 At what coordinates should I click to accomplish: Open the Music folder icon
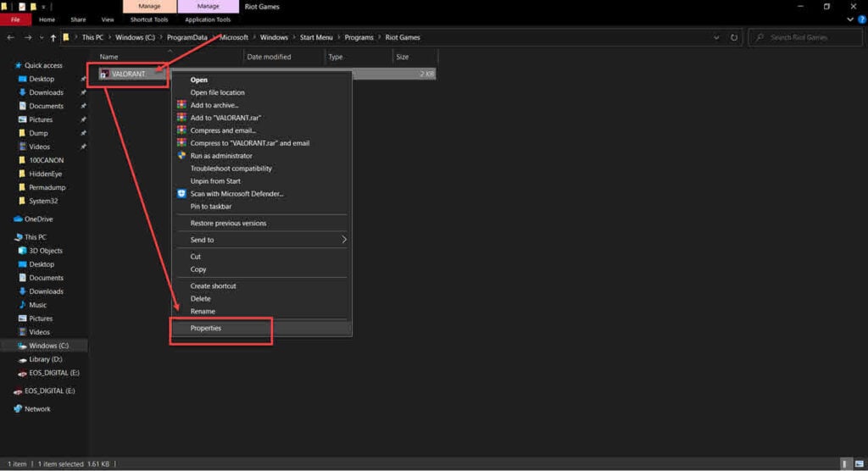pyautogui.click(x=22, y=305)
